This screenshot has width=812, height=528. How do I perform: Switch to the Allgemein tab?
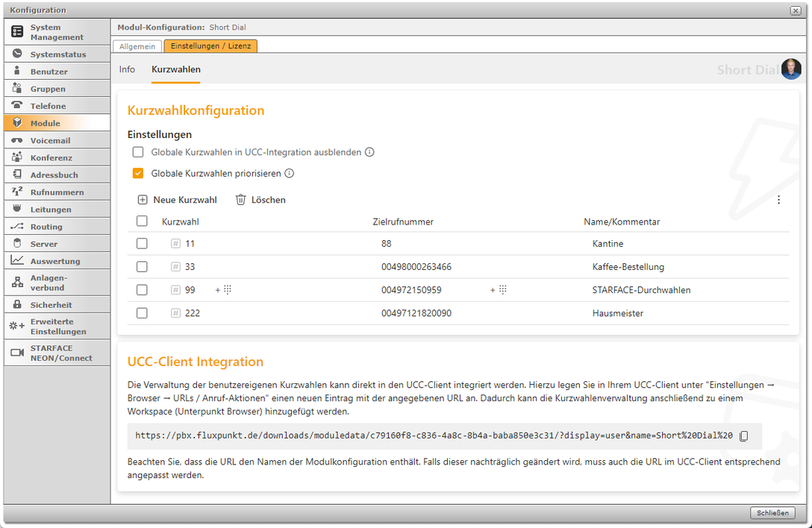(137, 46)
